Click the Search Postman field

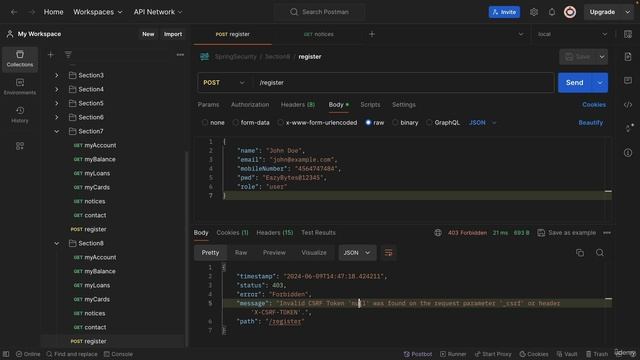320,12
